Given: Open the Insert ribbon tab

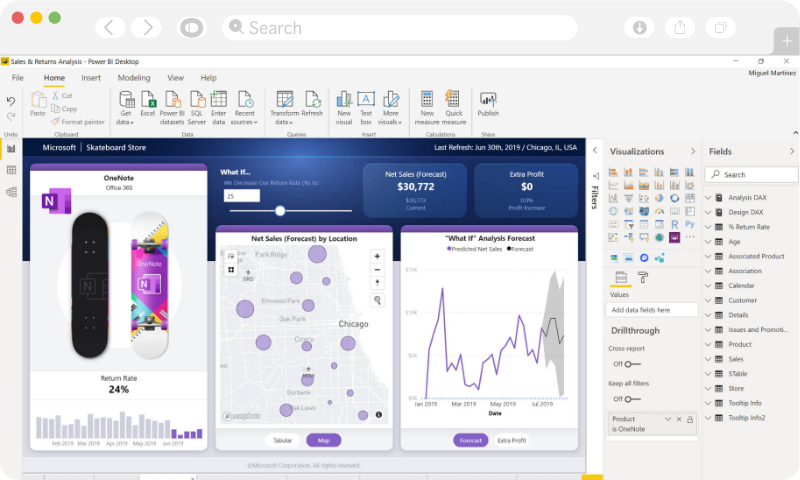Looking at the screenshot, I should [x=91, y=78].
